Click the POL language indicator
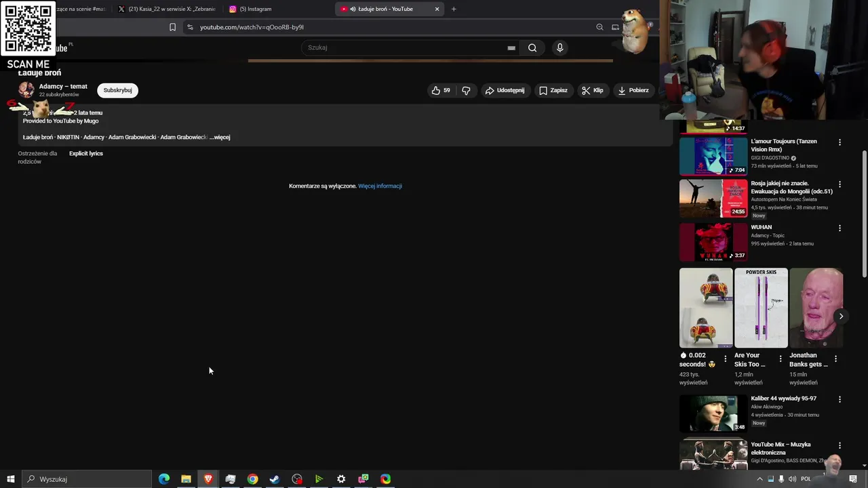The height and width of the screenshot is (488, 868). click(806, 479)
